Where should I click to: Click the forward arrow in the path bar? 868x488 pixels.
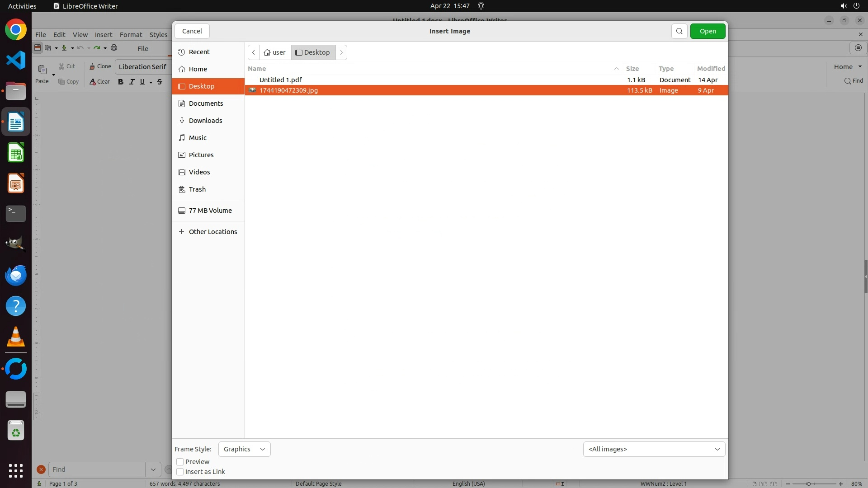click(341, 52)
